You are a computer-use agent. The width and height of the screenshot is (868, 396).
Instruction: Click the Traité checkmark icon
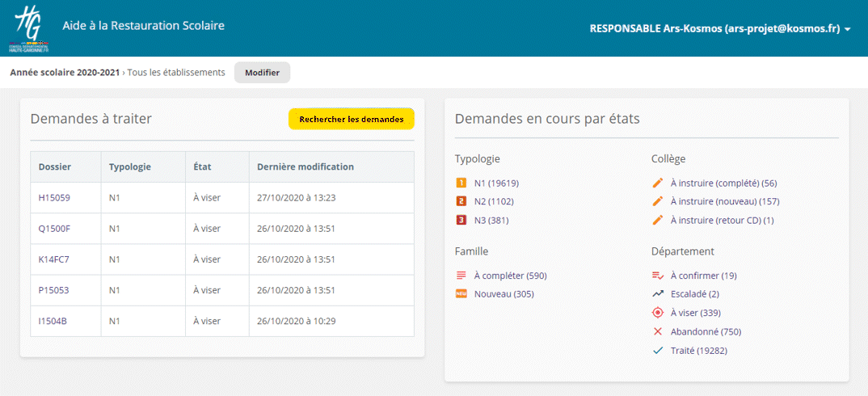(x=658, y=351)
